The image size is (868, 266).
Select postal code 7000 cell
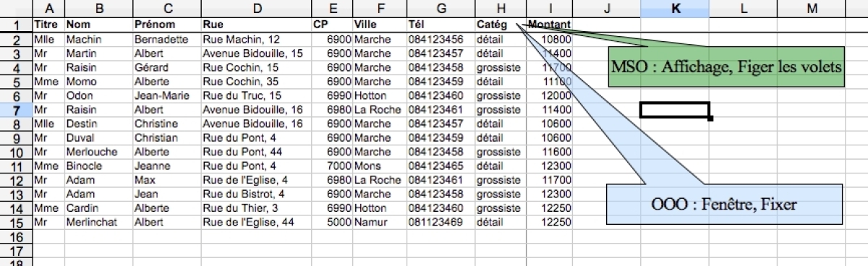pyautogui.click(x=332, y=165)
